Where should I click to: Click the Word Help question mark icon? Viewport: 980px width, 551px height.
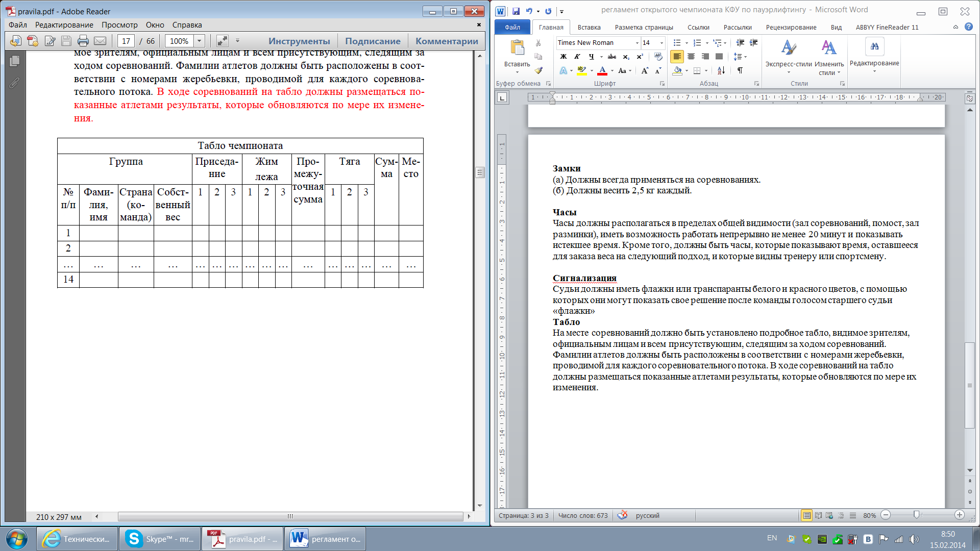968,27
